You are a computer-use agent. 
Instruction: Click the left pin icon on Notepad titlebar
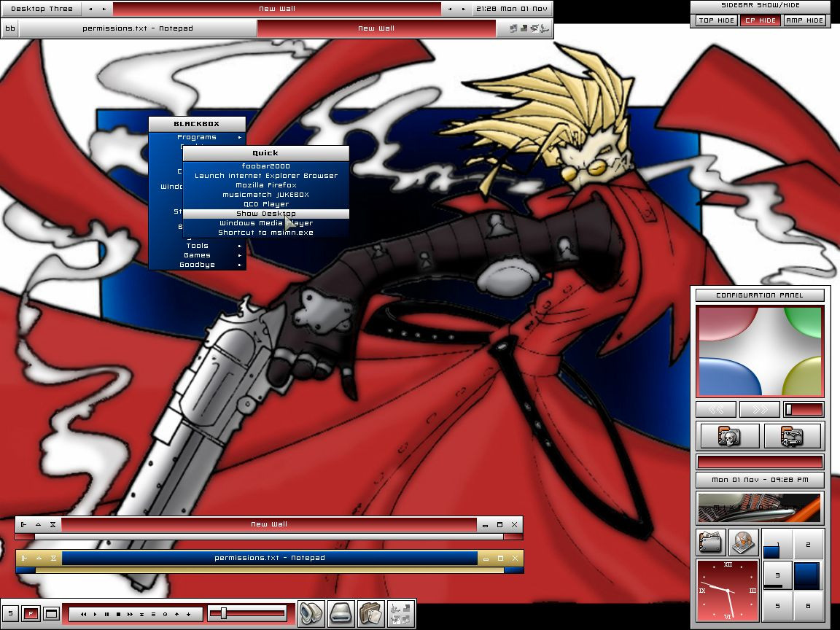click(24, 559)
